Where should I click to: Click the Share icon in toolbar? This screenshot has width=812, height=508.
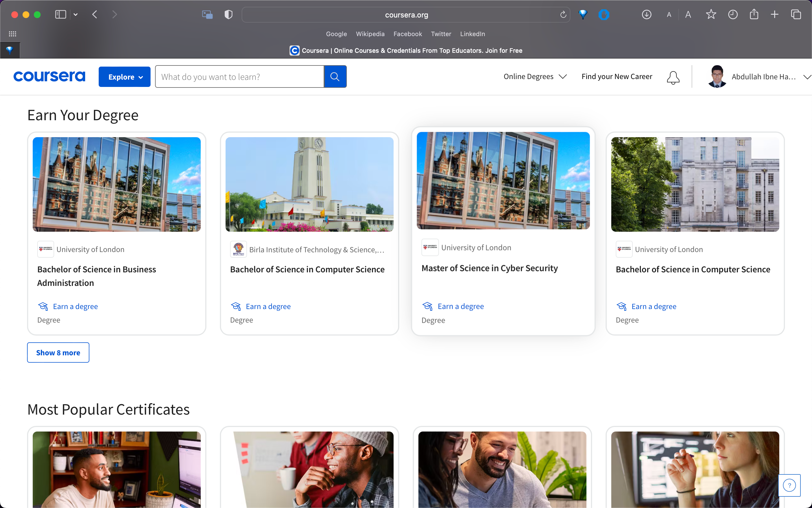point(754,14)
